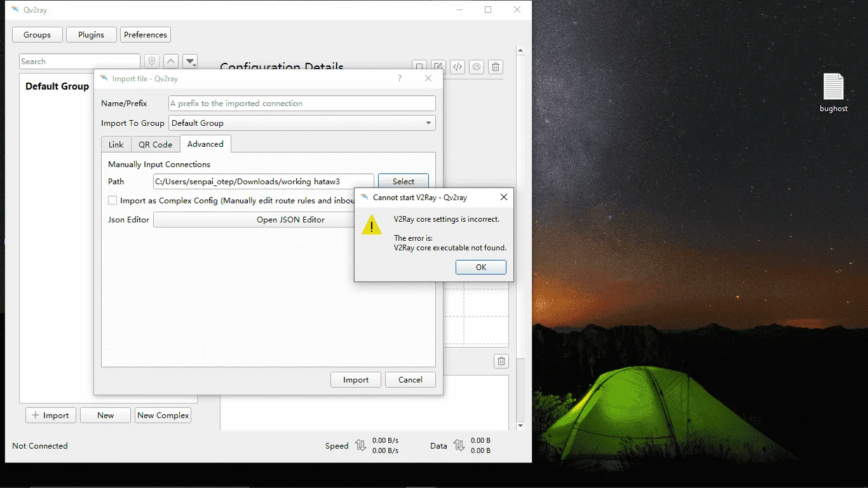Maximize the Qv2ray window
This screenshot has height=488, width=868.
point(488,10)
